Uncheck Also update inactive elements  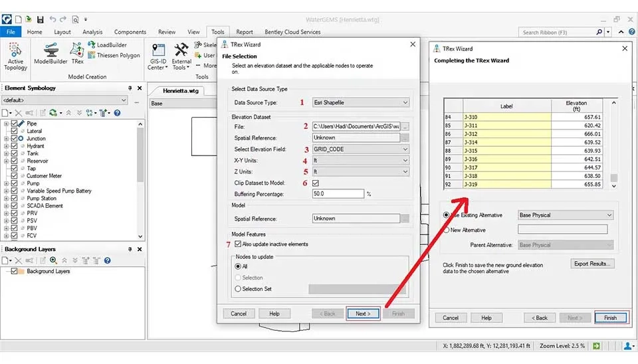[x=237, y=244]
